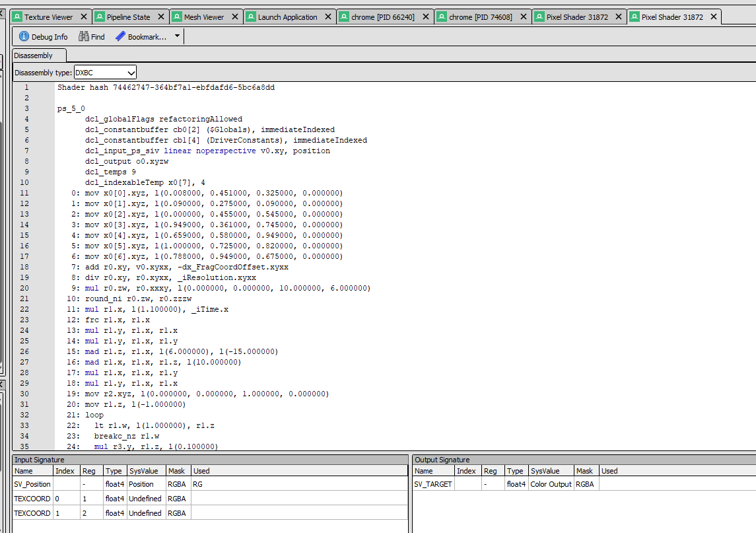The height and width of the screenshot is (533, 756).
Task: Select the TEXCOORD index 1 row
Action: click(x=210, y=513)
